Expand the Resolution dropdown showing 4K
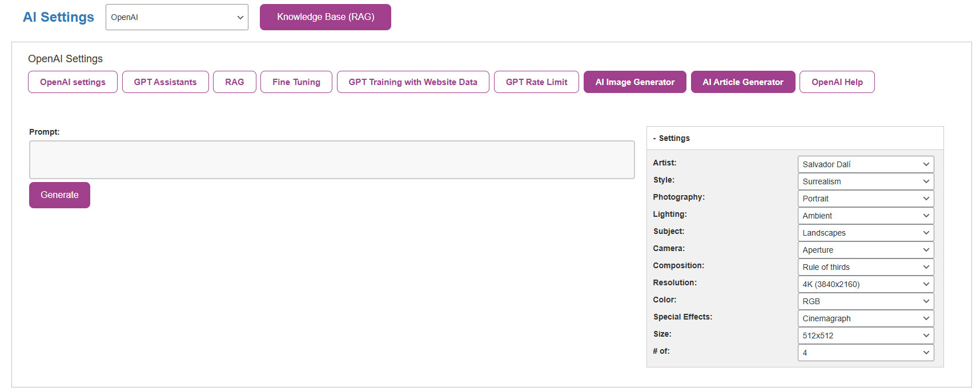The image size is (980, 392). pyautogui.click(x=865, y=284)
